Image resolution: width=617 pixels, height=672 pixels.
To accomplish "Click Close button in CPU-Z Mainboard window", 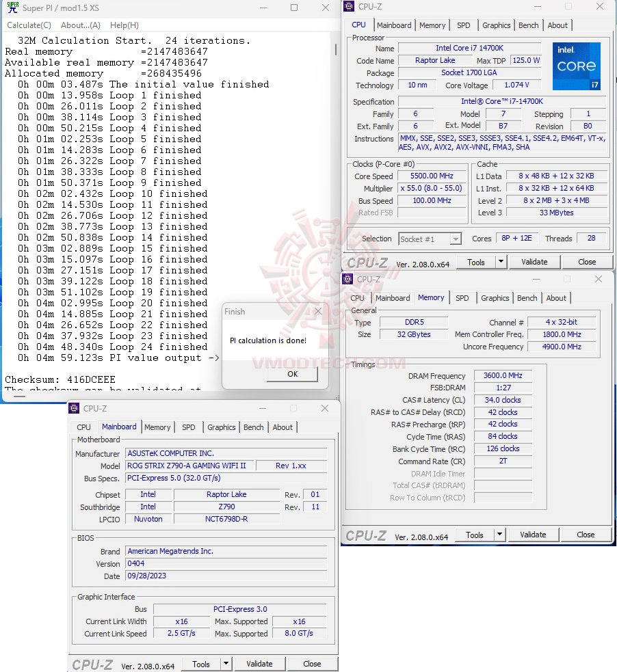I will click(312, 664).
